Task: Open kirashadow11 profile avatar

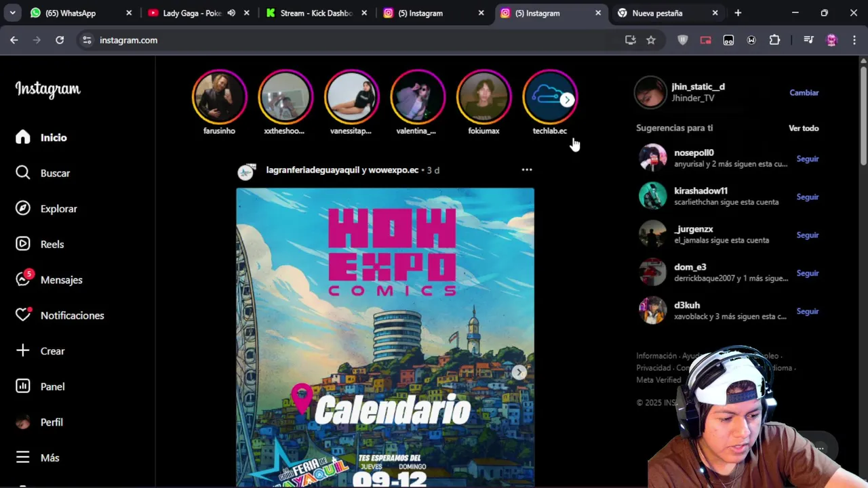Action: pyautogui.click(x=652, y=196)
